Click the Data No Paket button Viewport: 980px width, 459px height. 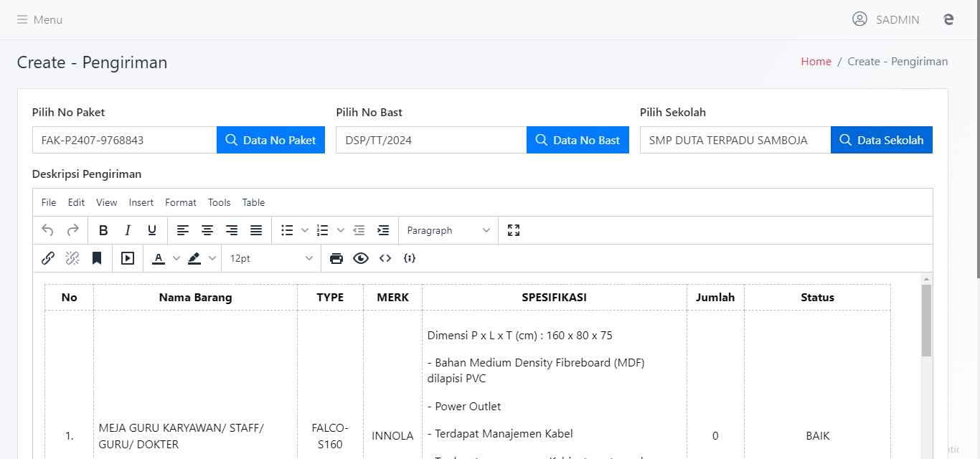[x=270, y=140]
